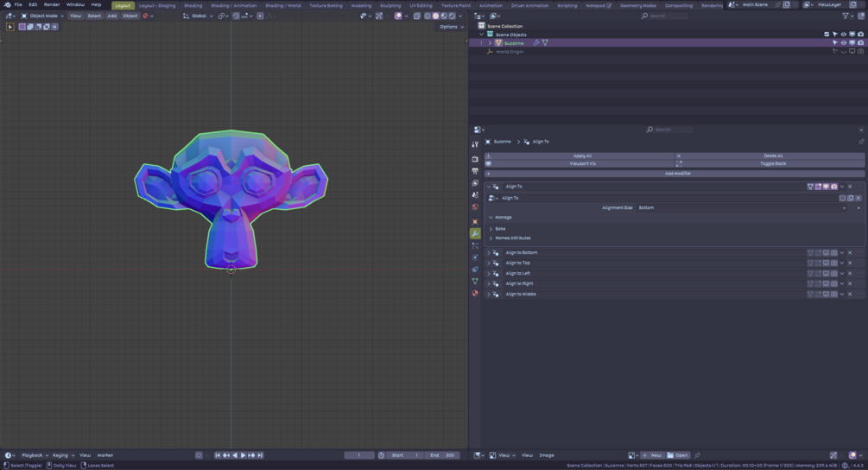Viewport: 868px width, 470px height.
Task: Jump to the timeline end frame
Action: tap(260, 455)
